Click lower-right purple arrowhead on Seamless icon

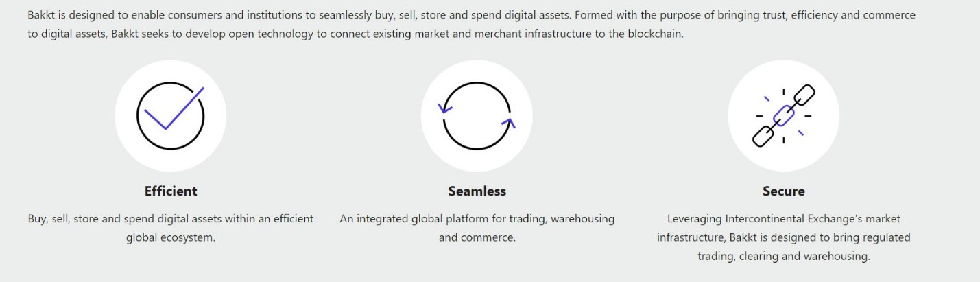point(508,124)
